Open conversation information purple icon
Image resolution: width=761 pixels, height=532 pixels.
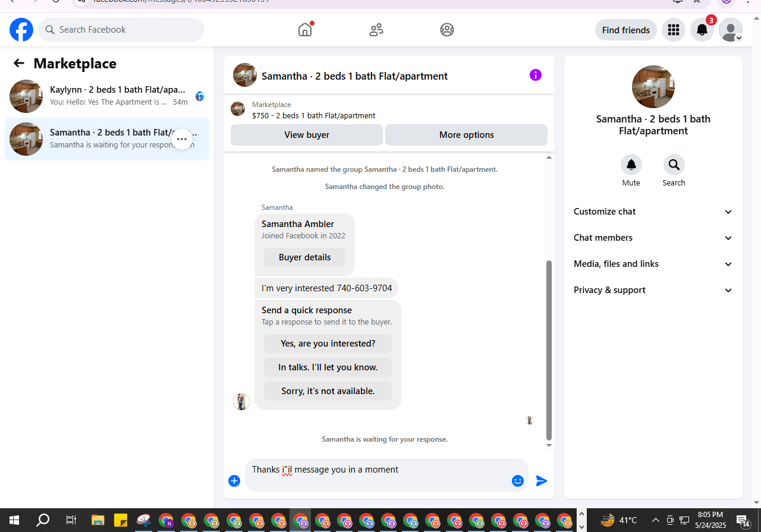tap(536, 75)
